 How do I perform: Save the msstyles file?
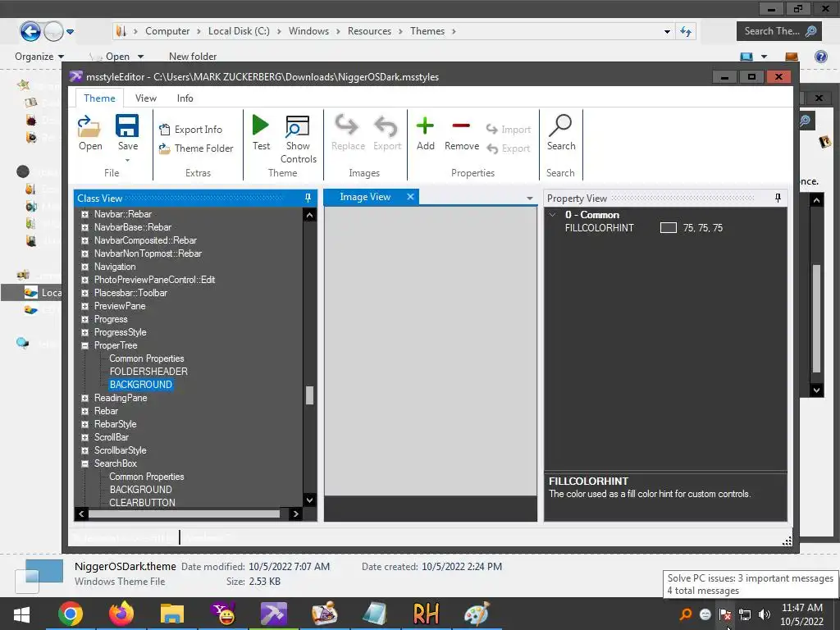(127, 132)
